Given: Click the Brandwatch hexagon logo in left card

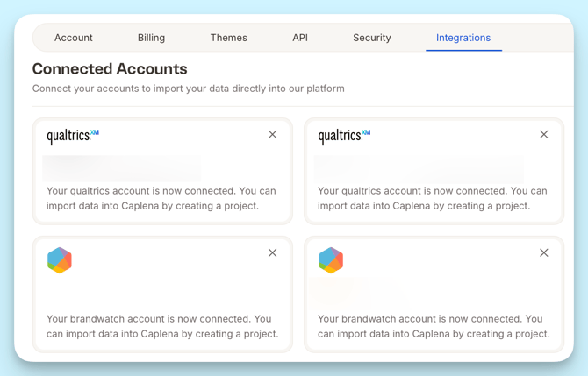Looking at the screenshot, I should (60, 260).
